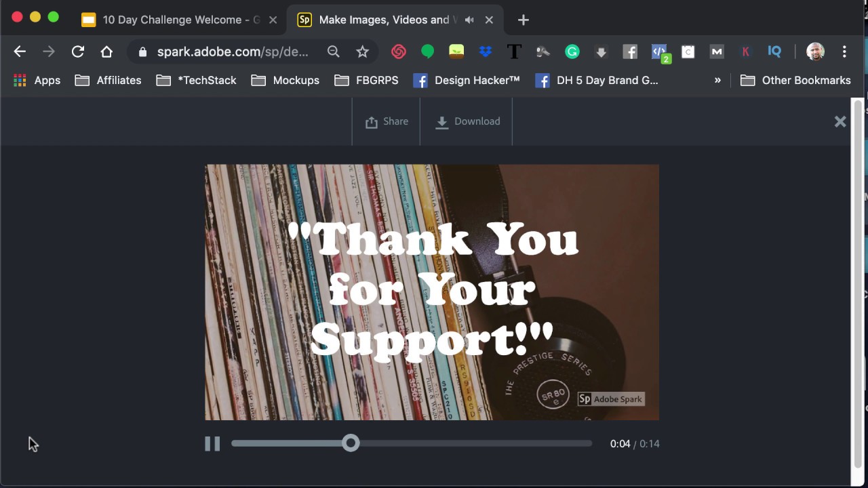Click the address bar showing spark.adobe.com
Image resolution: width=868 pixels, height=488 pixels.
click(232, 52)
